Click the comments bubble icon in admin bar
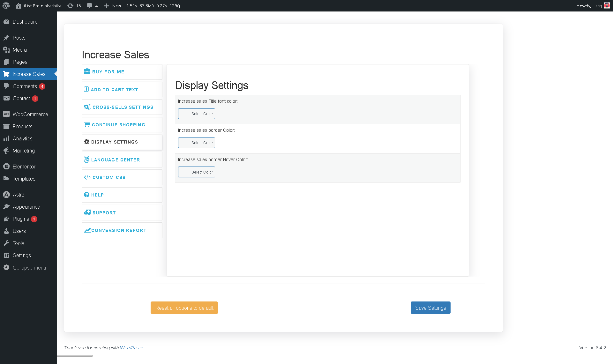 pyautogui.click(x=89, y=6)
